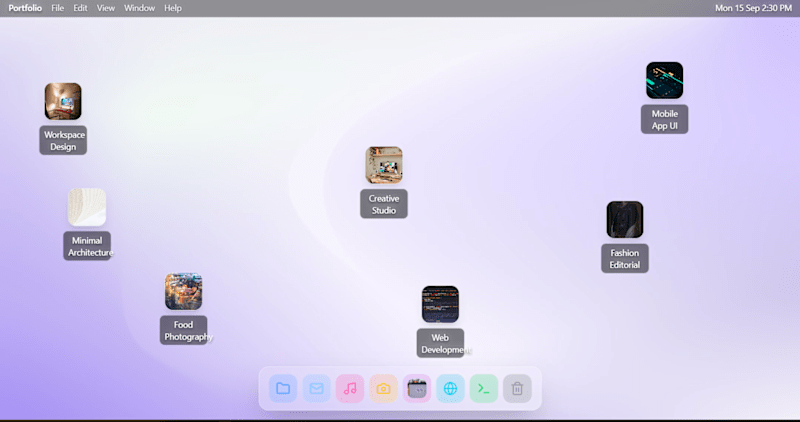800x422 pixels.
Task: Open the File menu
Action: (58, 8)
